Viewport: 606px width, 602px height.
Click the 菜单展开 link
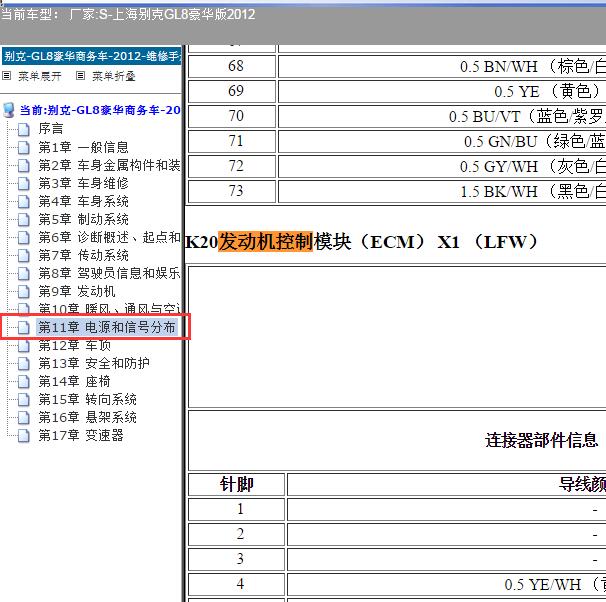(x=39, y=76)
